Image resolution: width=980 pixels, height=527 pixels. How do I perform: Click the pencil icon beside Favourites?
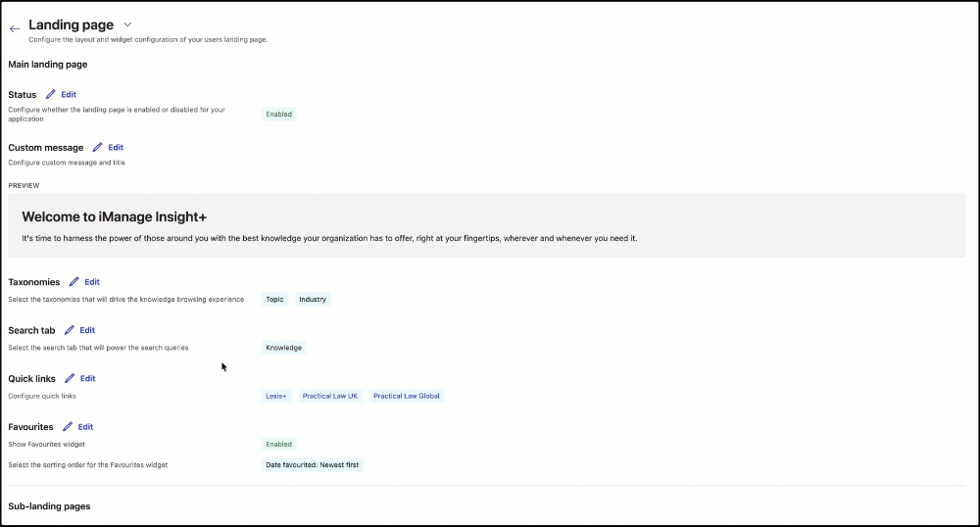pos(68,426)
